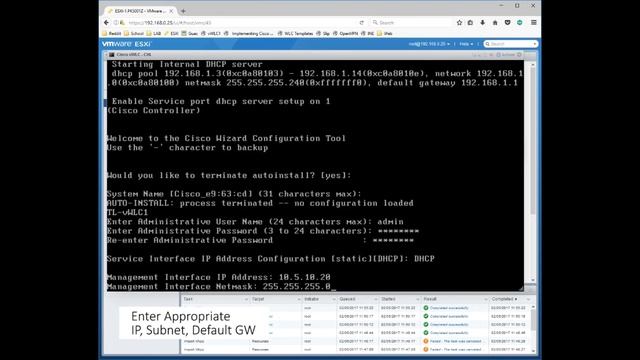This screenshot has width=640, height=360.
Task: Open Target column dropdown arrow
Action: tap(299, 300)
